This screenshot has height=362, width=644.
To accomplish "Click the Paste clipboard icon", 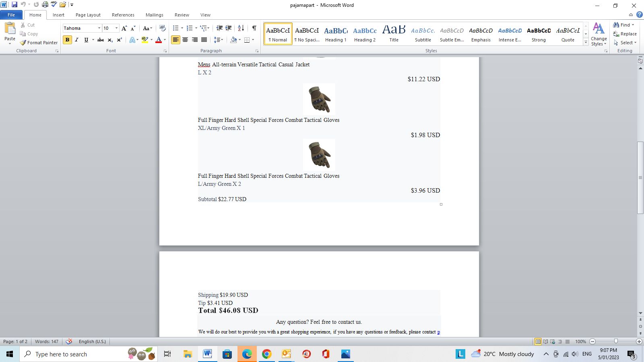I will coord(10,28).
